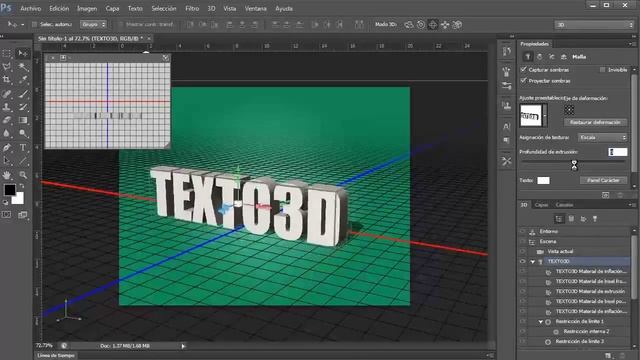Filter 3D panel by meshes
This screenshot has width=640, height=360.
(x=571, y=219)
